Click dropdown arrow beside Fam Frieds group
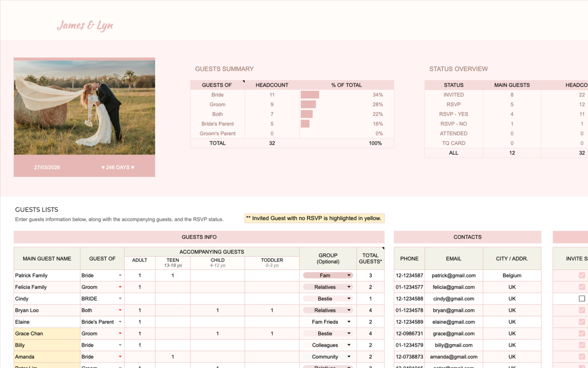588x368 pixels. click(349, 322)
